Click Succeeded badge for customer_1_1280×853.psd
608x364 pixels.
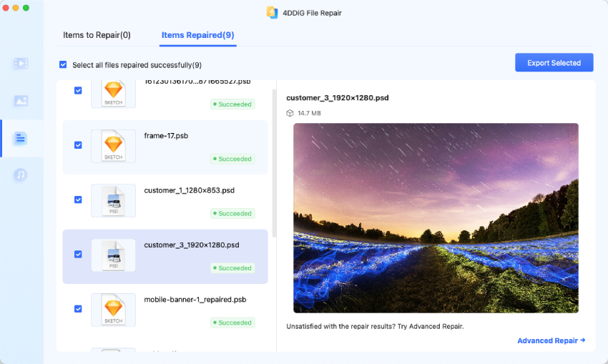click(232, 214)
